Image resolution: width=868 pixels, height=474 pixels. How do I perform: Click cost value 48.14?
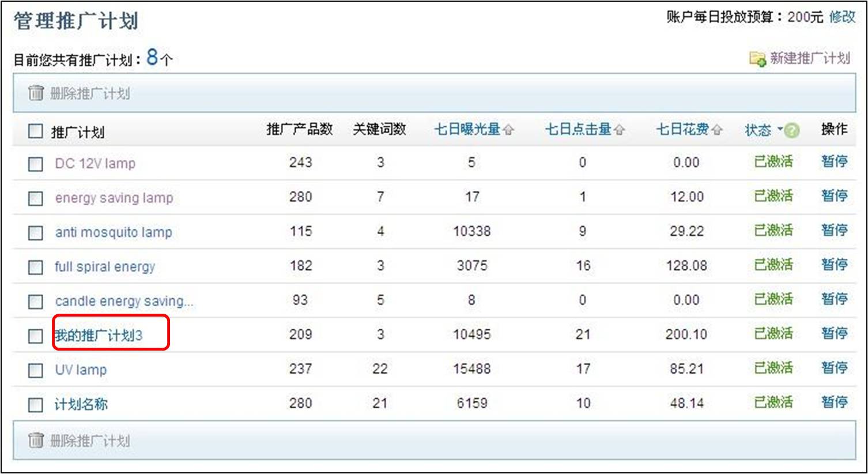click(x=686, y=403)
